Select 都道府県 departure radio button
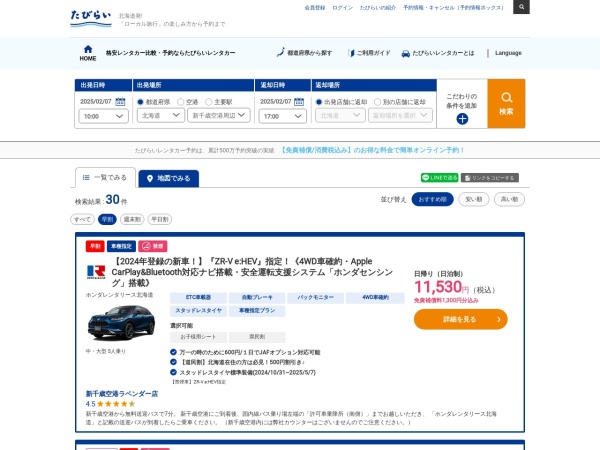600x450 pixels. (140, 102)
